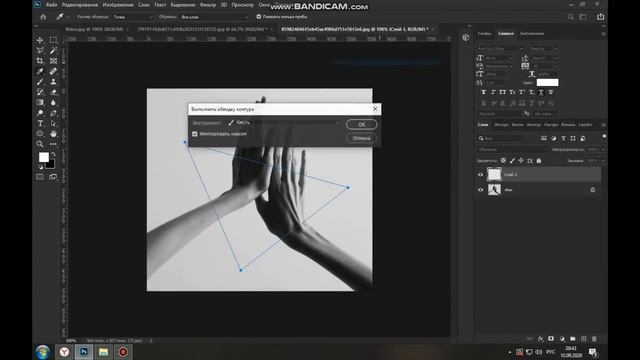Open the 3D panel cube icon
640x360 pixels.
[x=466, y=38]
